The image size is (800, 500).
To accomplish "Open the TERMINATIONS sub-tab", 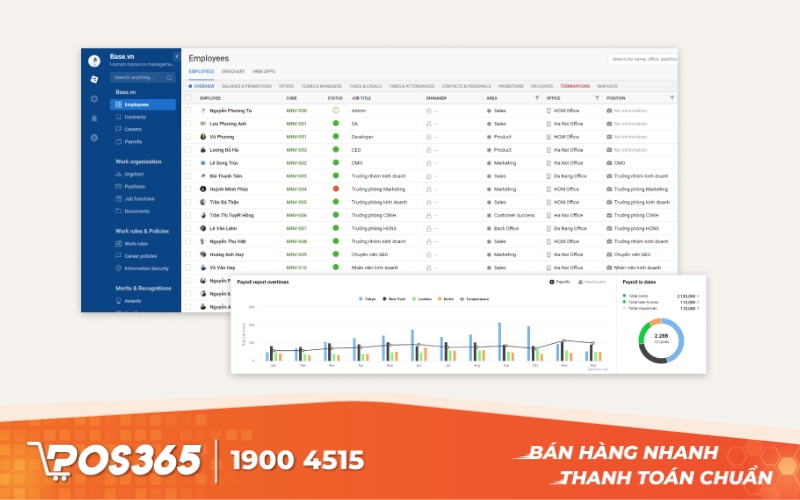I will click(575, 86).
